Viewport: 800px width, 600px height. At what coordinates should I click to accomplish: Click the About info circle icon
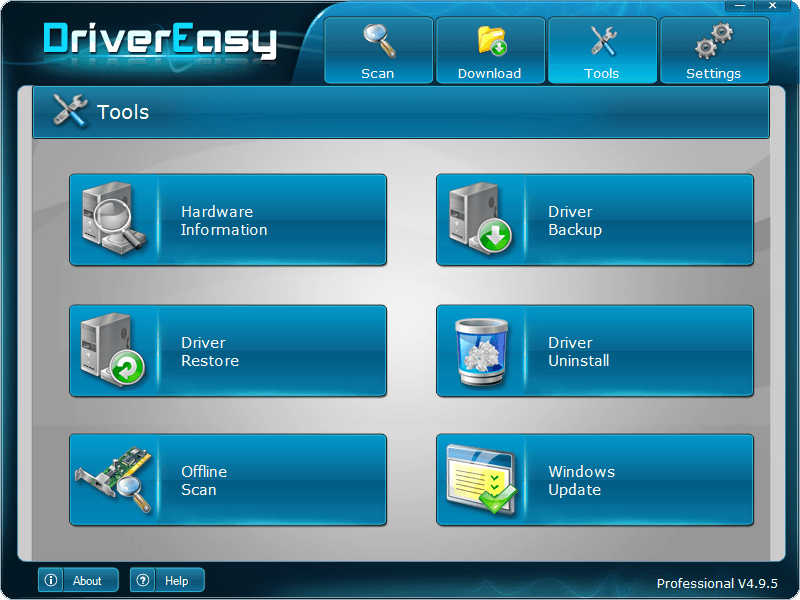pyautogui.click(x=51, y=580)
